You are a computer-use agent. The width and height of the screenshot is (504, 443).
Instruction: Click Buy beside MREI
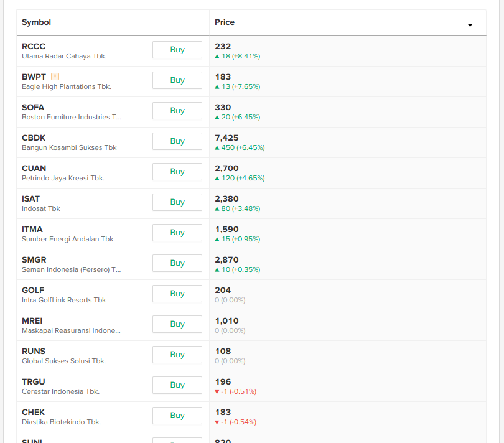pos(177,324)
